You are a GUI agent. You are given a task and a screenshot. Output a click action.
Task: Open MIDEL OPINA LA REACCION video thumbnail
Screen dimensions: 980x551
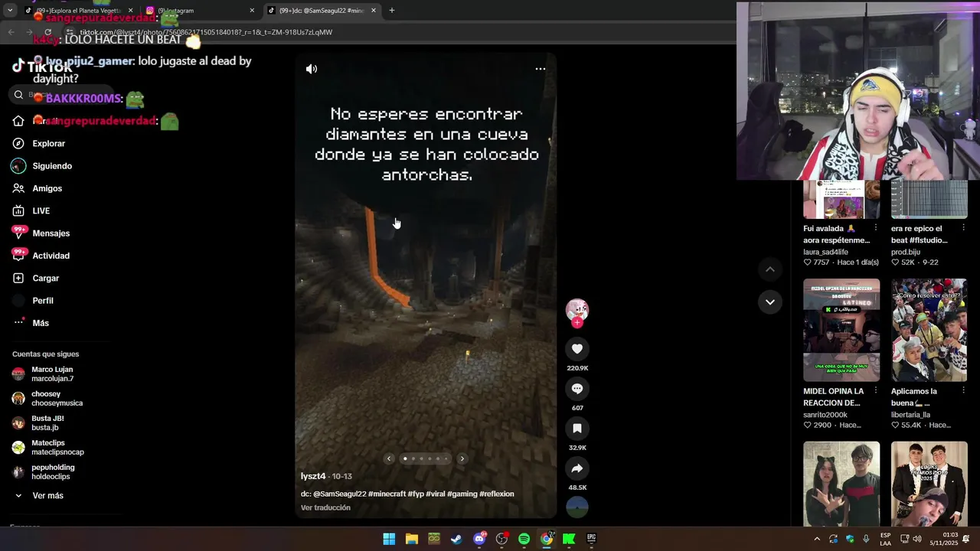[841, 330]
